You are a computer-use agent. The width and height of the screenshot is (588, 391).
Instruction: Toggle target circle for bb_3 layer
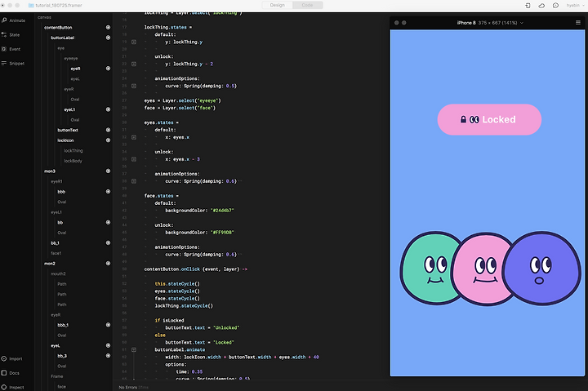(x=108, y=356)
